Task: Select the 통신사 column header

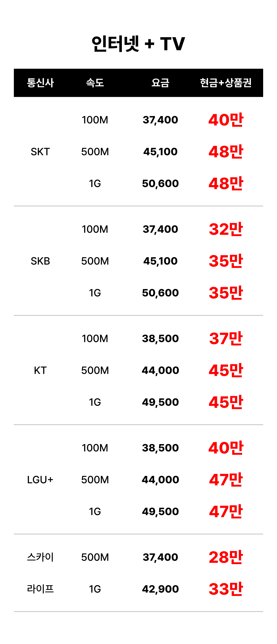Action: click(40, 83)
